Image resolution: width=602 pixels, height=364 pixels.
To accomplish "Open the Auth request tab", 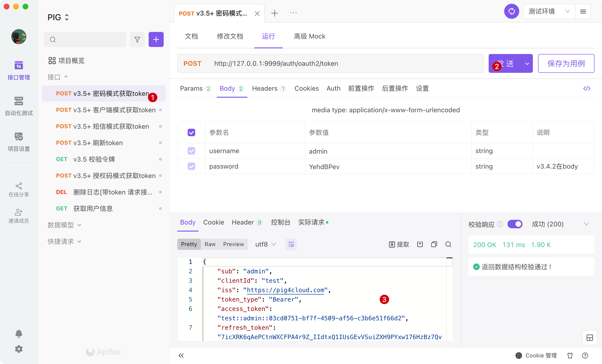I will 333,88.
